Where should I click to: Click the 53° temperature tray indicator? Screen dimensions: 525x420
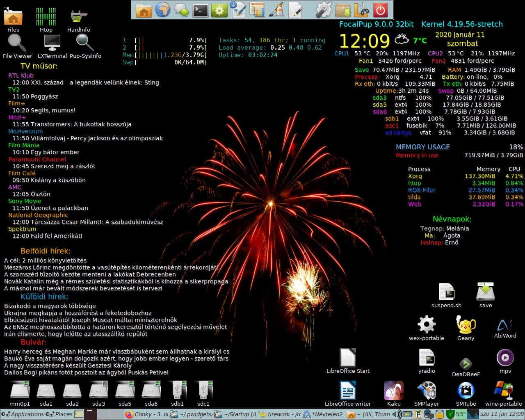click(x=461, y=414)
